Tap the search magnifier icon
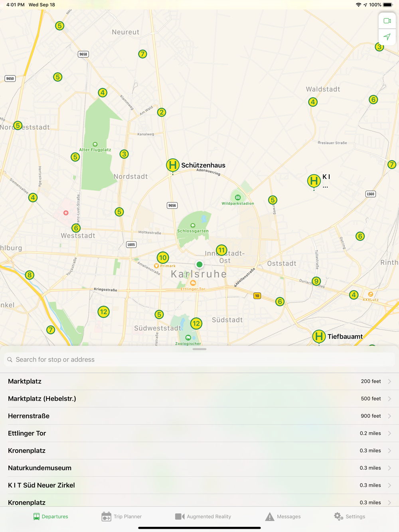 pos(10,360)
